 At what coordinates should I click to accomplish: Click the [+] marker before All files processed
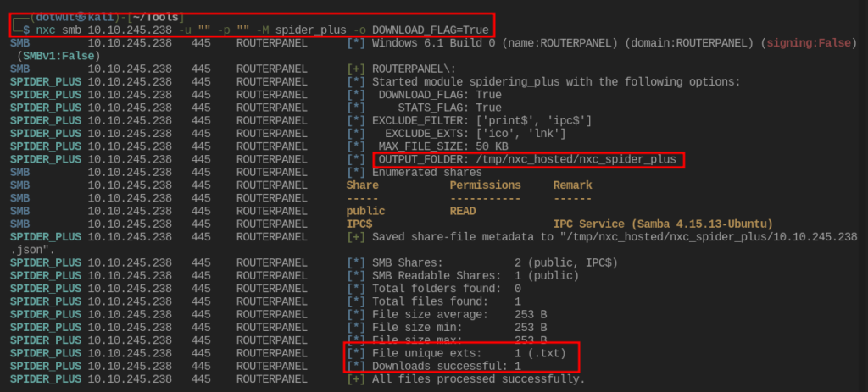pyautogui.click(x=356, y=379)
